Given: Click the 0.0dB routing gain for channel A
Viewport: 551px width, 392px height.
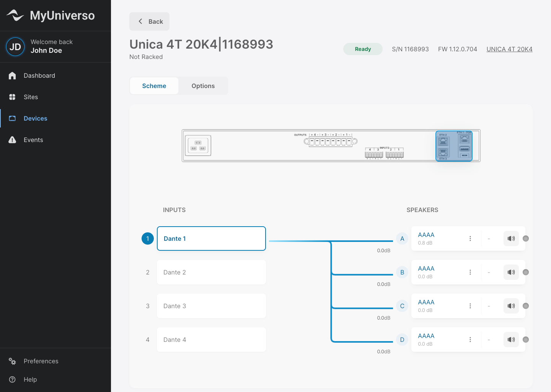Looking at the screenshot, I should (x=384, y=251).
